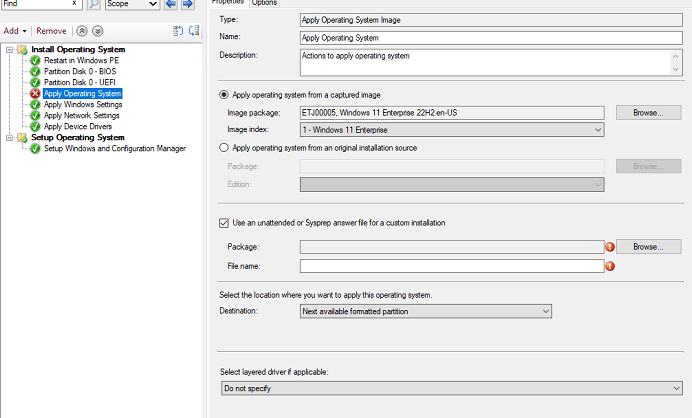Browse for the image package
Screen dimensions: 692x418
click(648, 113)
